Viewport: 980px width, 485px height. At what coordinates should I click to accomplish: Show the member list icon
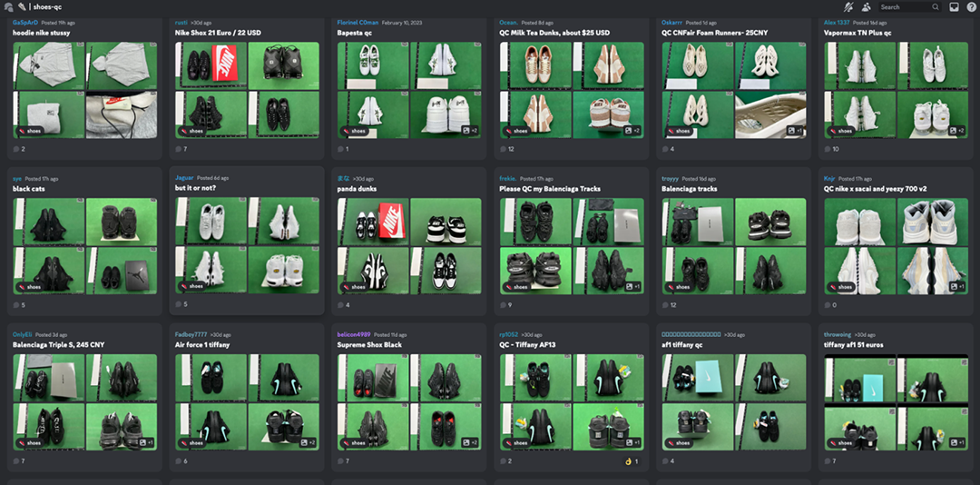tap(866, 6)
